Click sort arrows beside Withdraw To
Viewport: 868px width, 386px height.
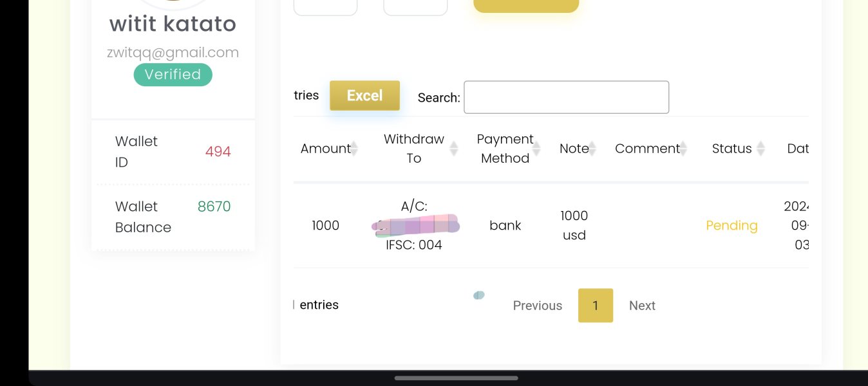coord(454,149)
